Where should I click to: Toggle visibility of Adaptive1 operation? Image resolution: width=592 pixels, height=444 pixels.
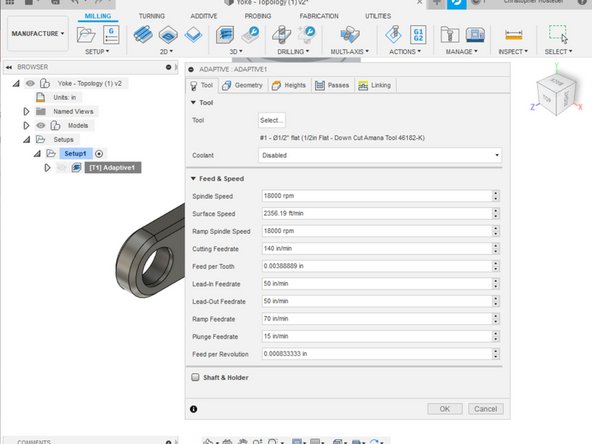(x=61, y=168)
